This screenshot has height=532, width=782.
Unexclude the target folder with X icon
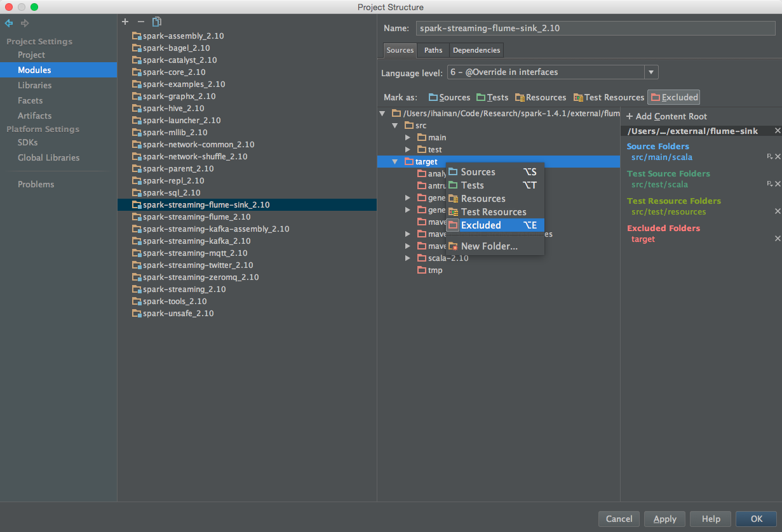point(778,239)
